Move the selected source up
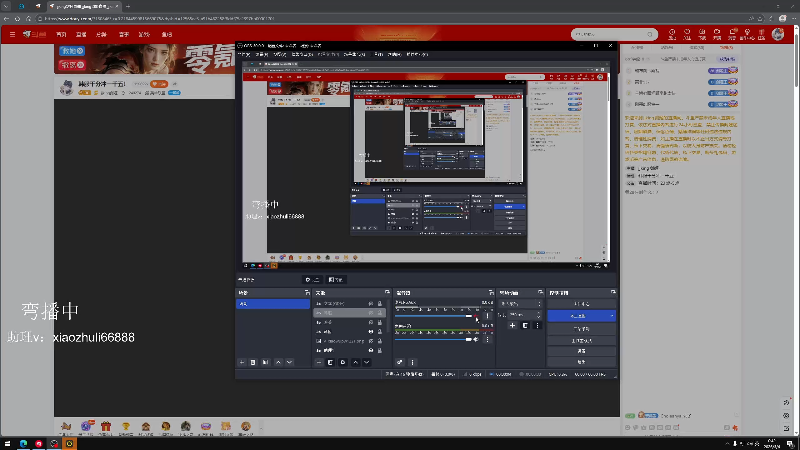Image resolution: width=800 pixels, height=450 pixels. click(356, 362)
